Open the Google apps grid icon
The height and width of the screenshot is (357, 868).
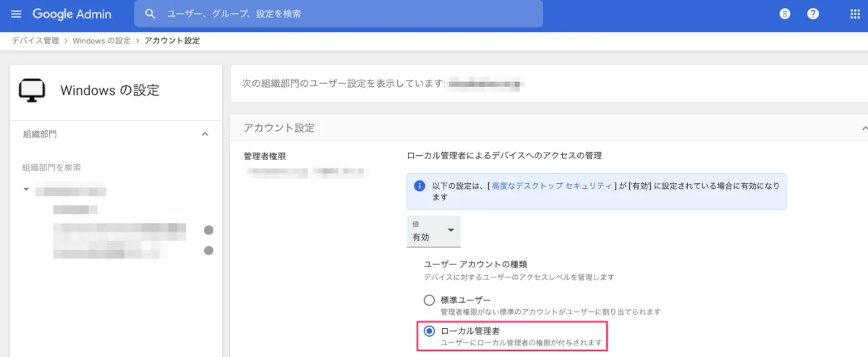tap(854, 14)
